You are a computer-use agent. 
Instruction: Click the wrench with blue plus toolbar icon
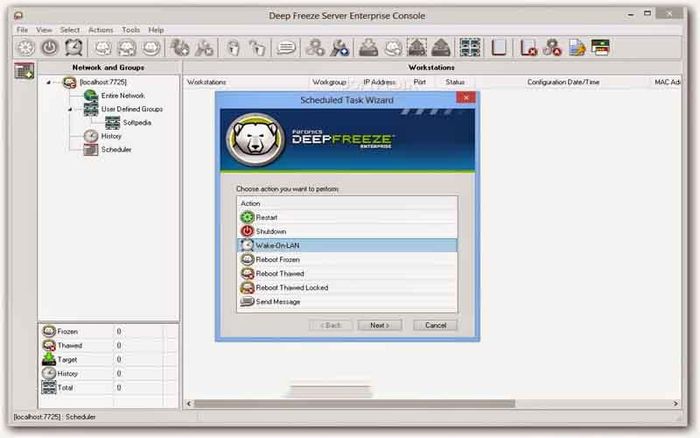pyautogui.click(x=339, y=48)
